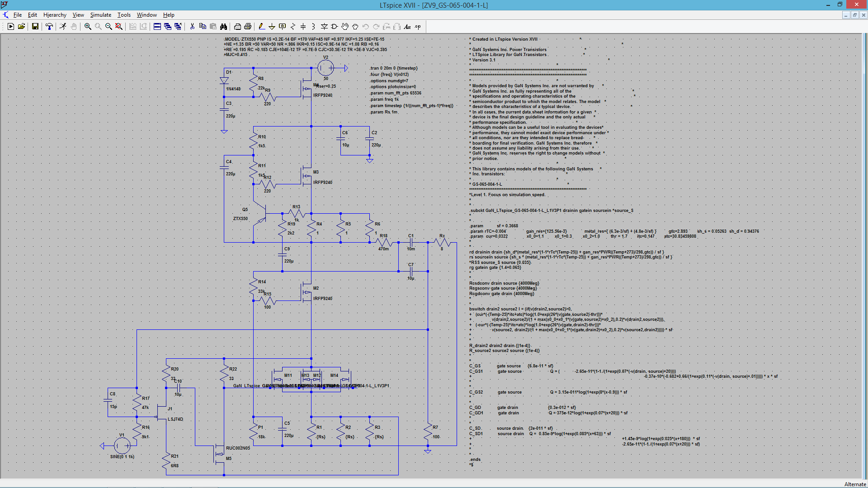Screen dimensions: 868x488
Task: Click the .options numdgt=7 directive
Action: pyautogui.click(x=389, y=81)
